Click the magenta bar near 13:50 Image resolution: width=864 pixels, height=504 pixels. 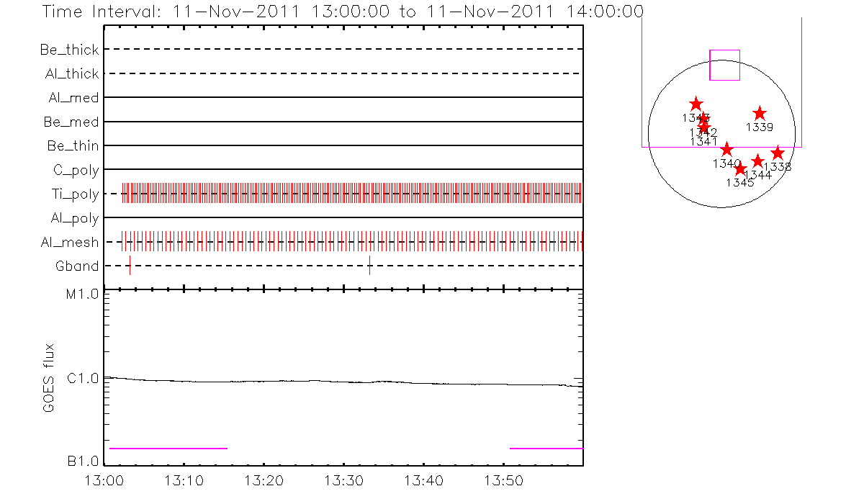(546, 448)
